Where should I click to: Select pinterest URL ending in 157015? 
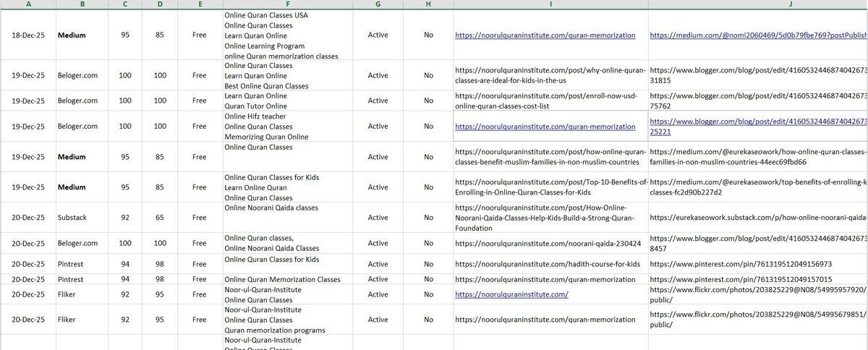(x=758, y=279)
